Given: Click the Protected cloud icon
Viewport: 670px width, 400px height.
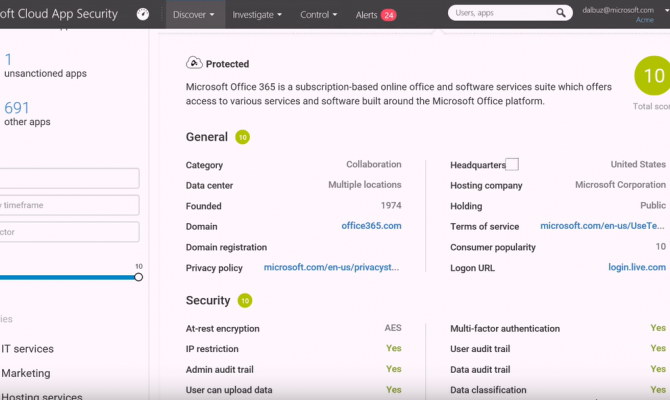Looking at the screenshot, I should pos(194,63).
